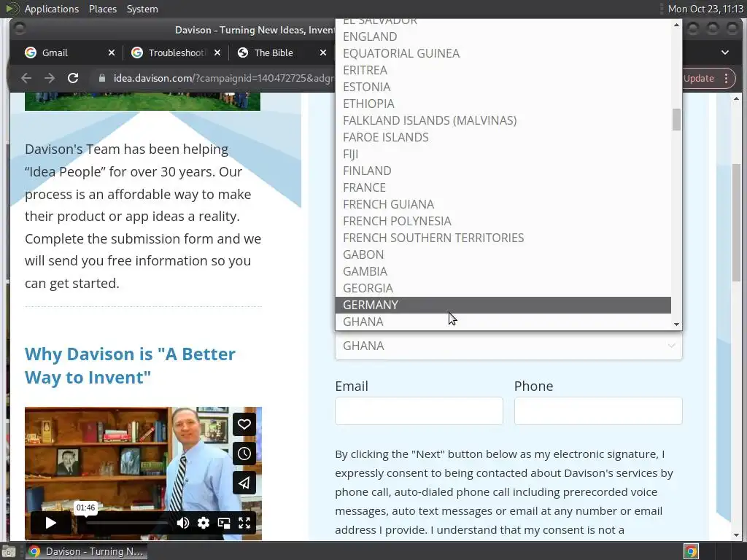Click the Watch Later clock icon

(244, 454)
